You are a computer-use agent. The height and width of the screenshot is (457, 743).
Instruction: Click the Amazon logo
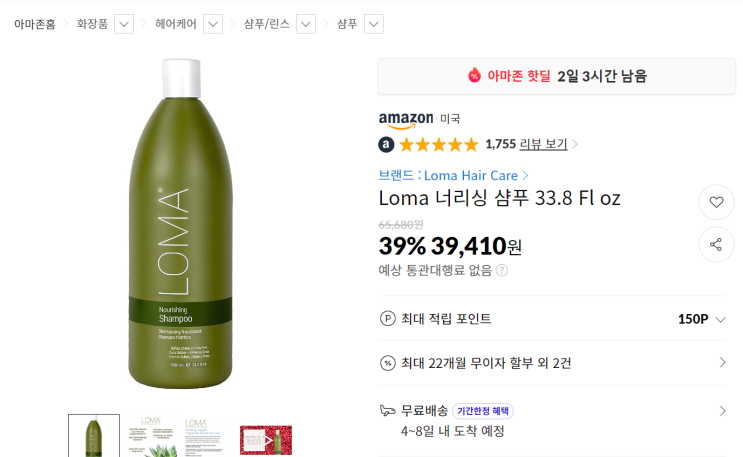point(406,119)
